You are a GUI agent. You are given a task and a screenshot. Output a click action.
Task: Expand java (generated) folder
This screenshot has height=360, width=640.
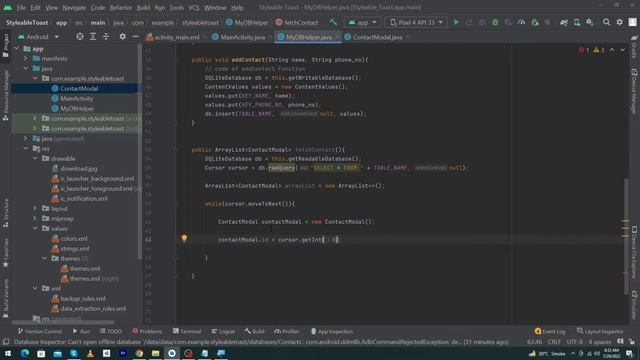click(x=26, y=138)
